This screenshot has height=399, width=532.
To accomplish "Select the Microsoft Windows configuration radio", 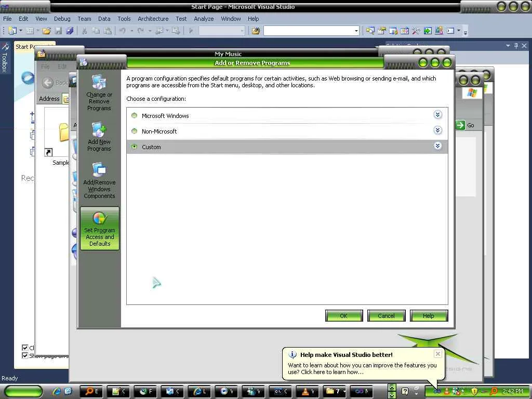I will tap(135, 116).
